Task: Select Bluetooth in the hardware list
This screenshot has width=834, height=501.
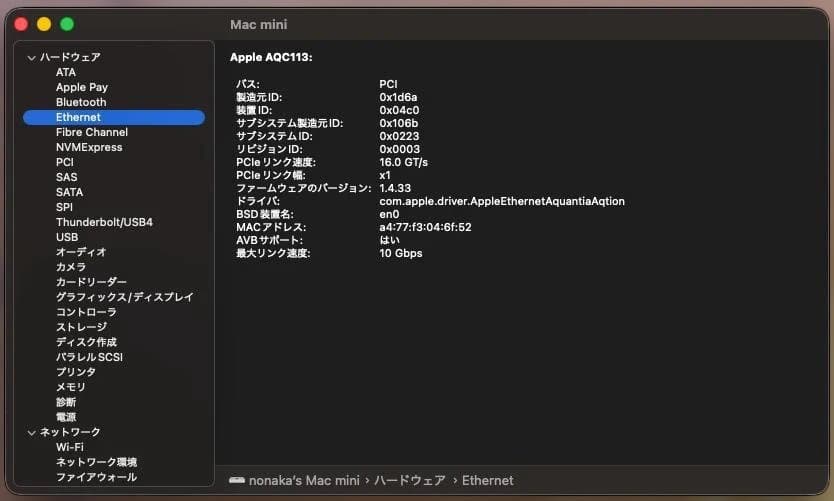Action: [81, 102]
